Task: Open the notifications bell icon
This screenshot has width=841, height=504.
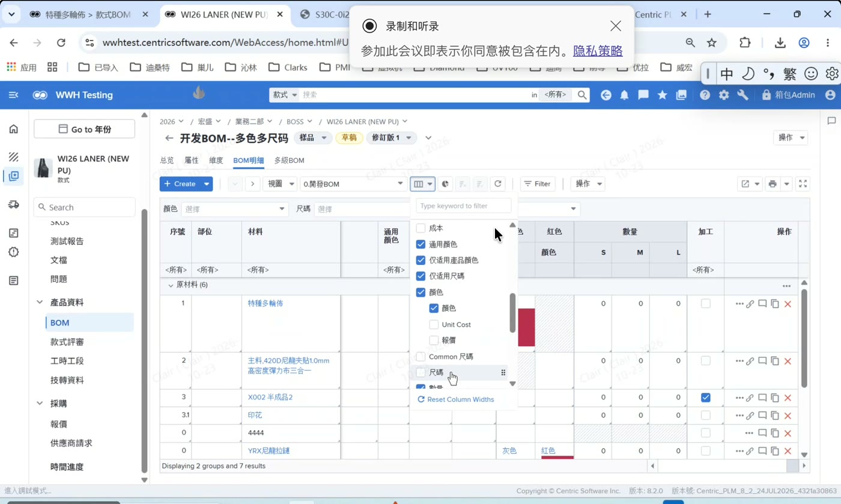Action: point(625,95)
